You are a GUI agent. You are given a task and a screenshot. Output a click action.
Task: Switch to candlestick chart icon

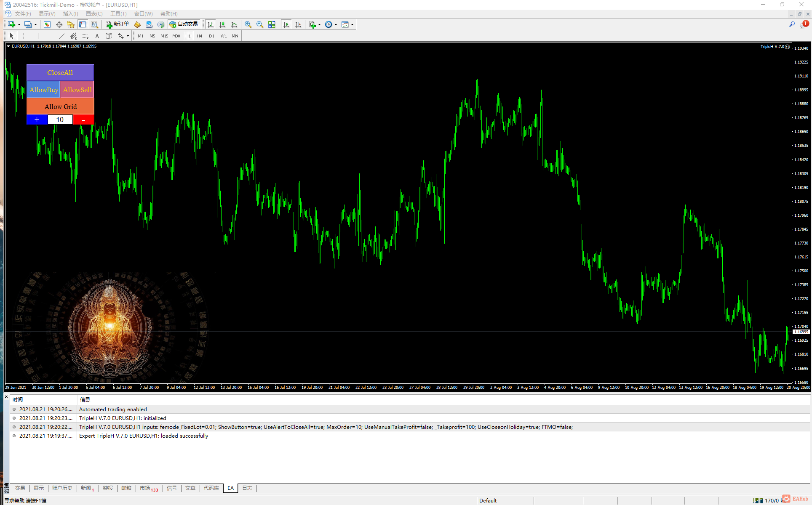point(222,24)
